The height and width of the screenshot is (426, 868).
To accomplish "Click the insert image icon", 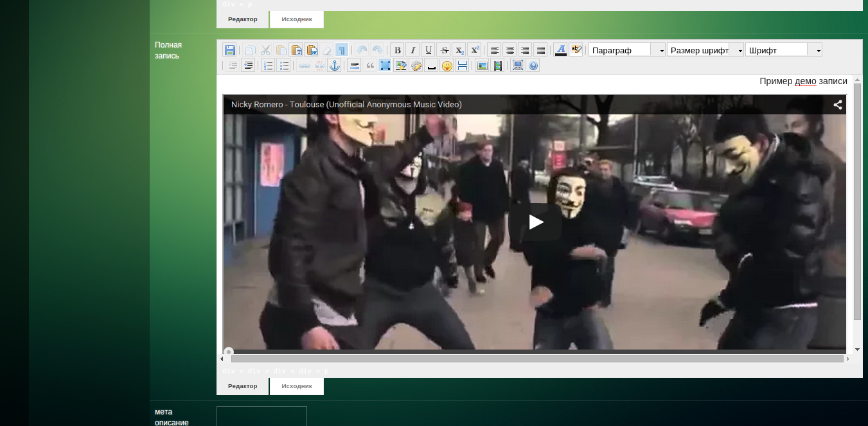I will (x=482, y=66).
